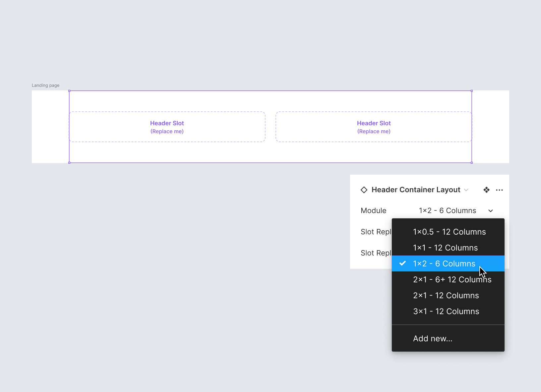
Task: Select the 1×0.5 - 12 Columns option
Action: (449, 232)
